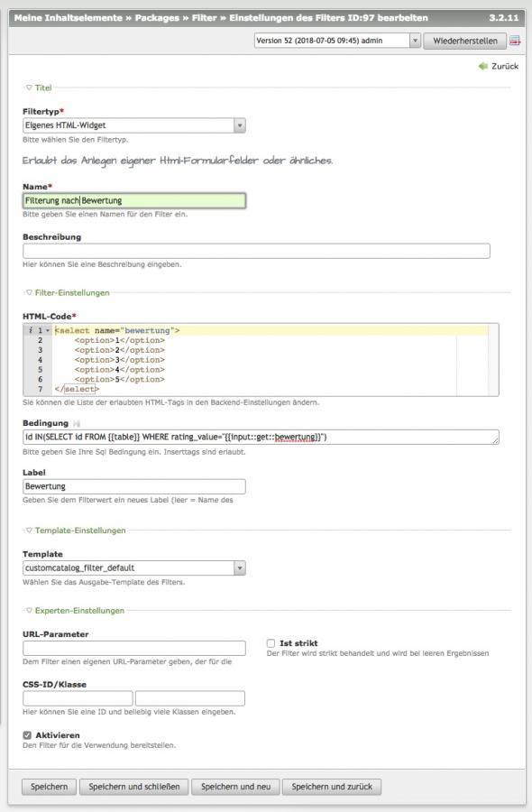Click the Aktivieren label
532x812 pixels.
point(58,735)
